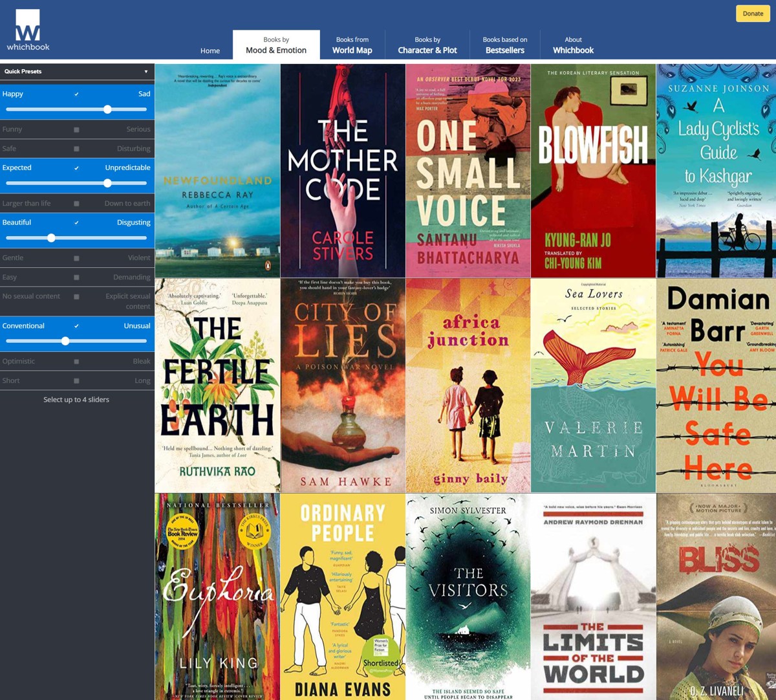Open the Books from World Map tab
Image resolution: width=776 pixels, height=700 pixels.
[x=352, y=45]
